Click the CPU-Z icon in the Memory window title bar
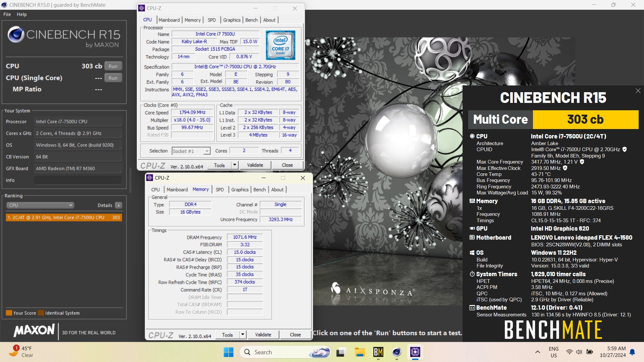644x362 pixels. [150, 178]
